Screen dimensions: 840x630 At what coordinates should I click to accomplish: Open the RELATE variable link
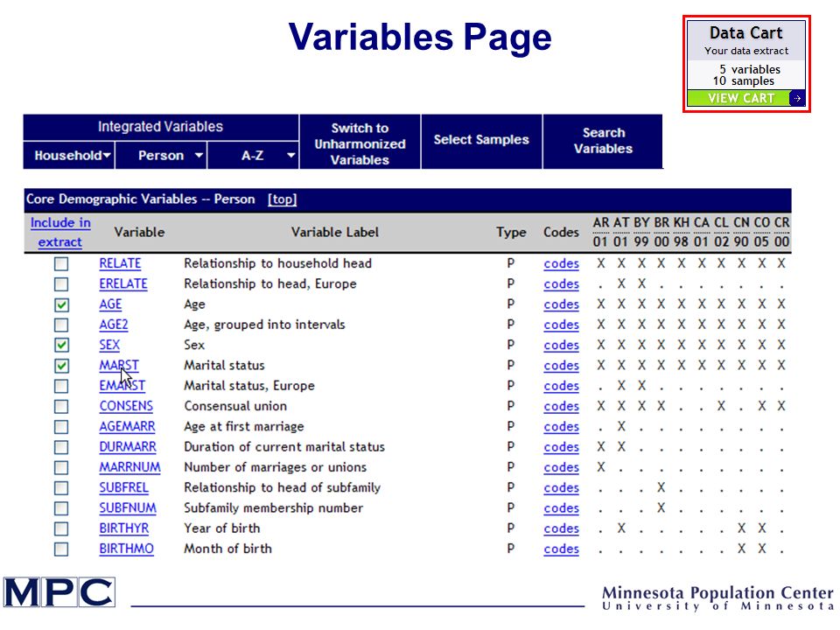(x=120, y=263)
